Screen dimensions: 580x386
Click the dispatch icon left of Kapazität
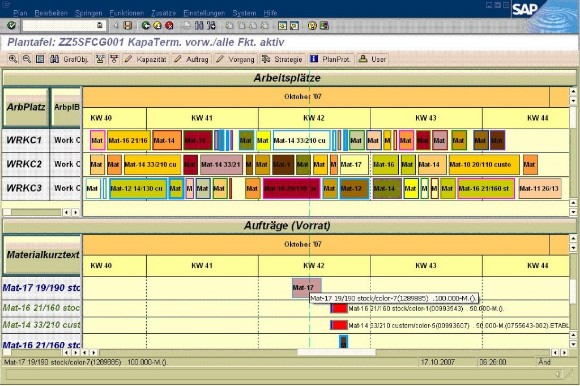point(100,59)
